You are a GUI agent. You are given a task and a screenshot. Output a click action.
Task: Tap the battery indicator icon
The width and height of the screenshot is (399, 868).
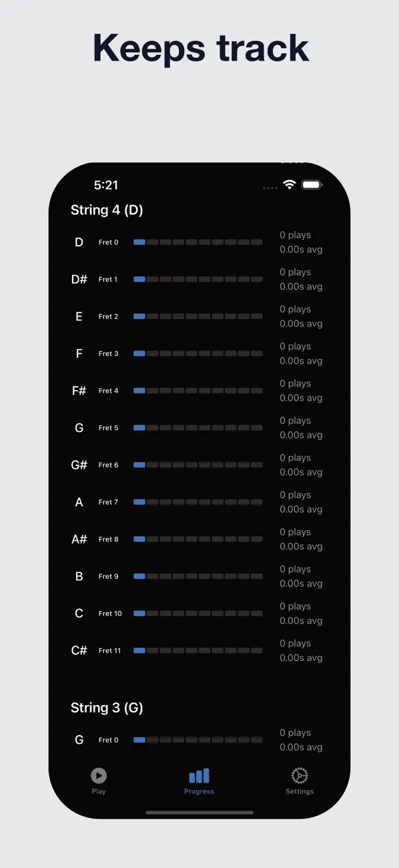click(311, 185)
